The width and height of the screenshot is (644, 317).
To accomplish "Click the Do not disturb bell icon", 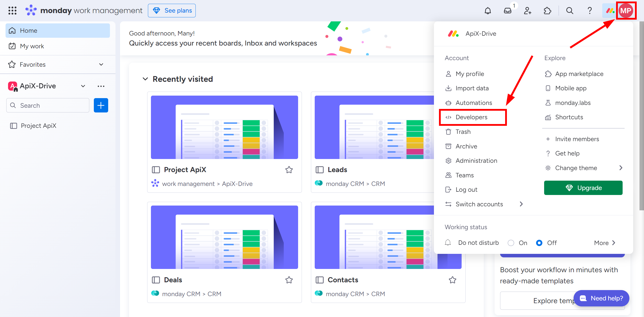I will (x=448, y=243).
